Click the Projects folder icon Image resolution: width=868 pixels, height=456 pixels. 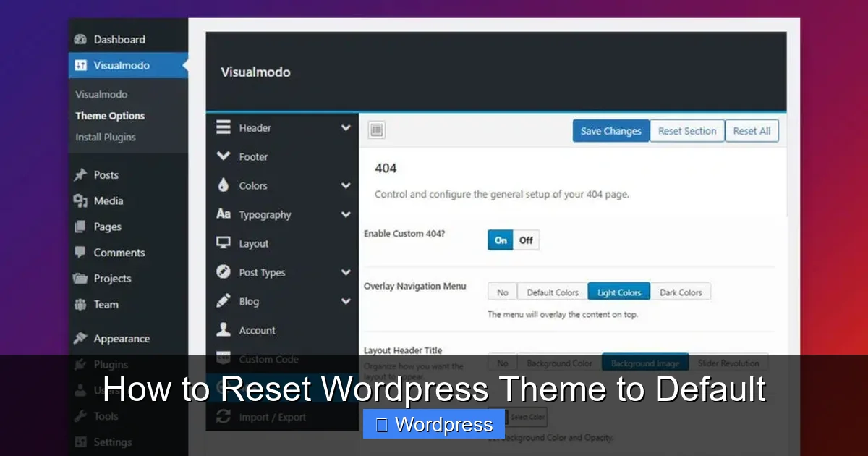(80, 279)
